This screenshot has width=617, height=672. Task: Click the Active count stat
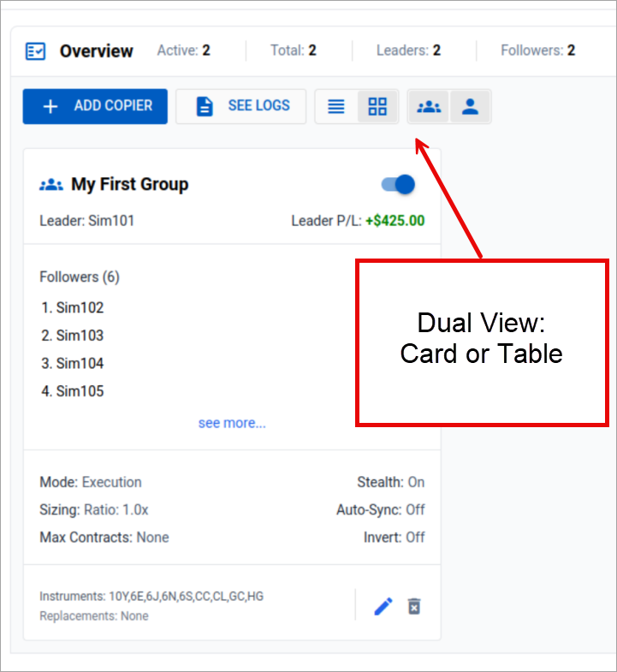pyautogui.click(x=183, y=51)
